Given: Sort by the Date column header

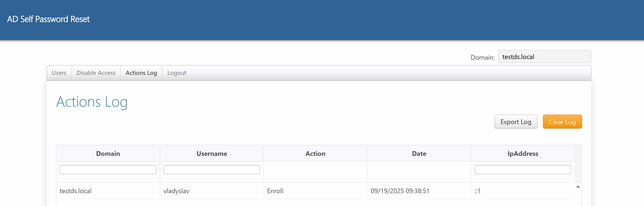Looking at the screenshot, I should [x=419, y=154].
